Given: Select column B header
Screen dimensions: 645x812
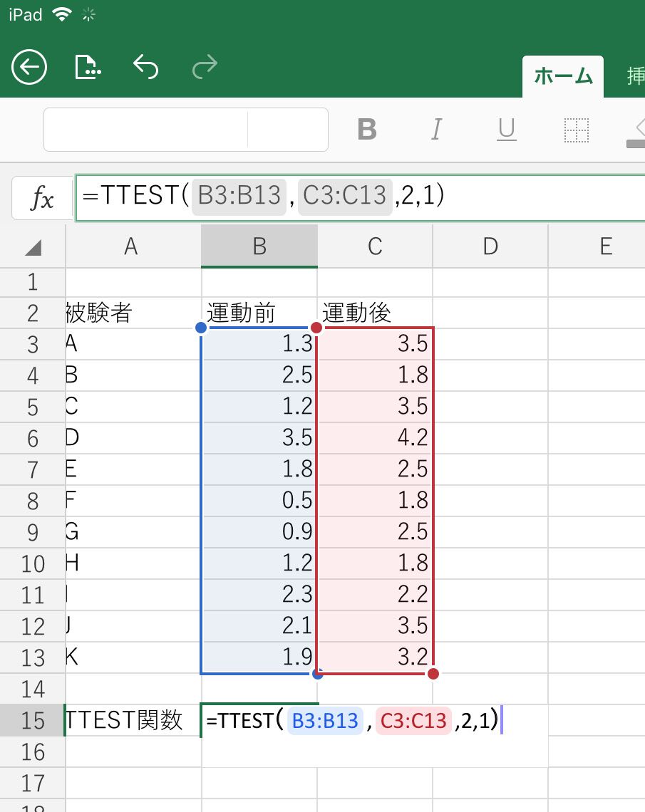Looking at the screenshot, I should pyautogui.click(x=259, y=246).
